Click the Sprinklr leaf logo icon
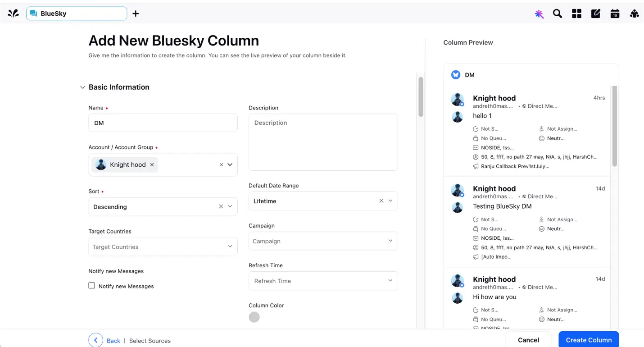The height and width of the screenshot is (347, 644). coord(13,14)
